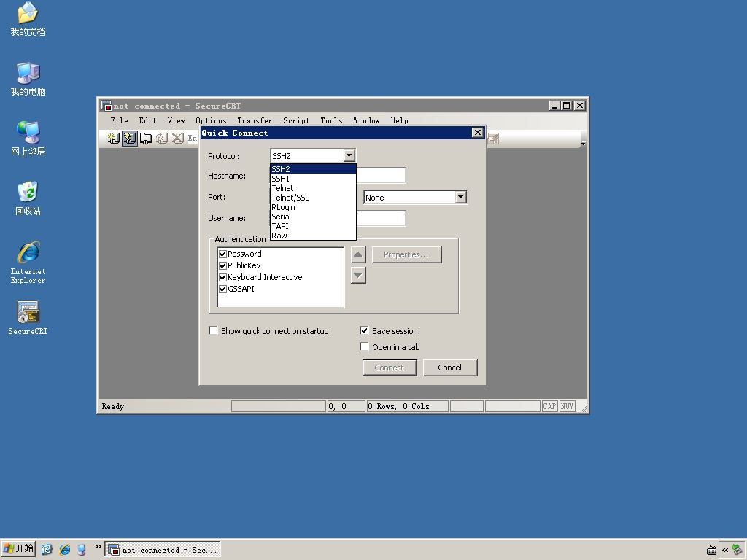Select Recycle Bin desktop icon
Viewport: 747px width, 560px height.
click(x=28, y=198)
